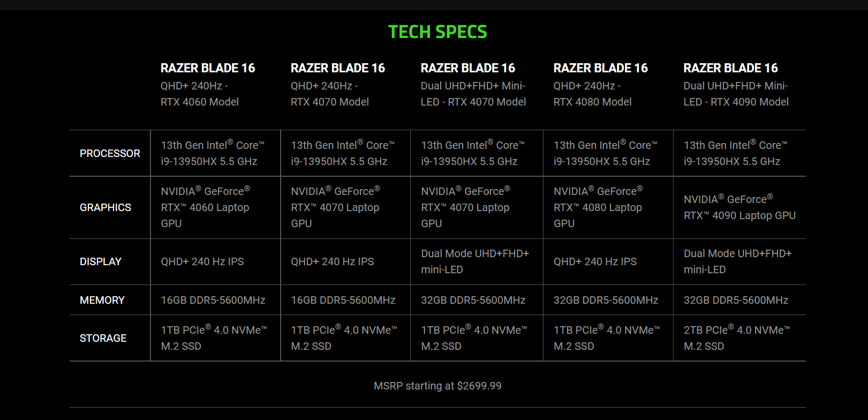The height and width of the screenshot is (420, 868).
Task: Click the DISPLAY row label
Action: [101, 261]
